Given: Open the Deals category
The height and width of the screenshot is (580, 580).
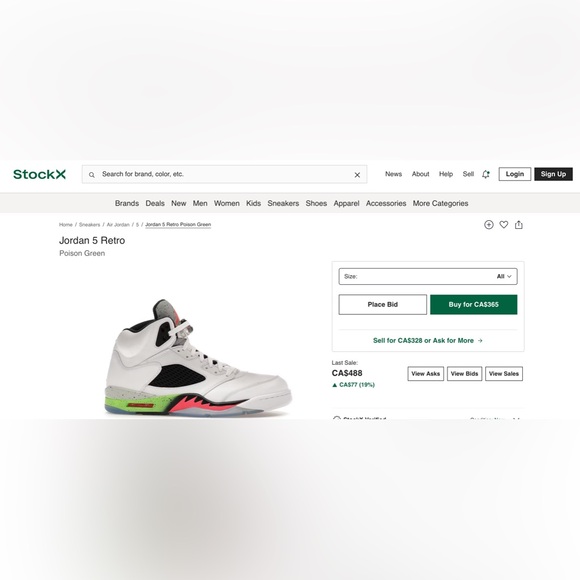Looking at the screenshot, I should tap(155, 203).
